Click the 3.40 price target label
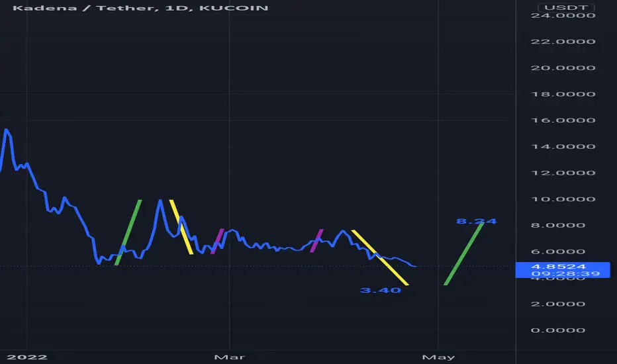617x364 pixels. (381, 291)
